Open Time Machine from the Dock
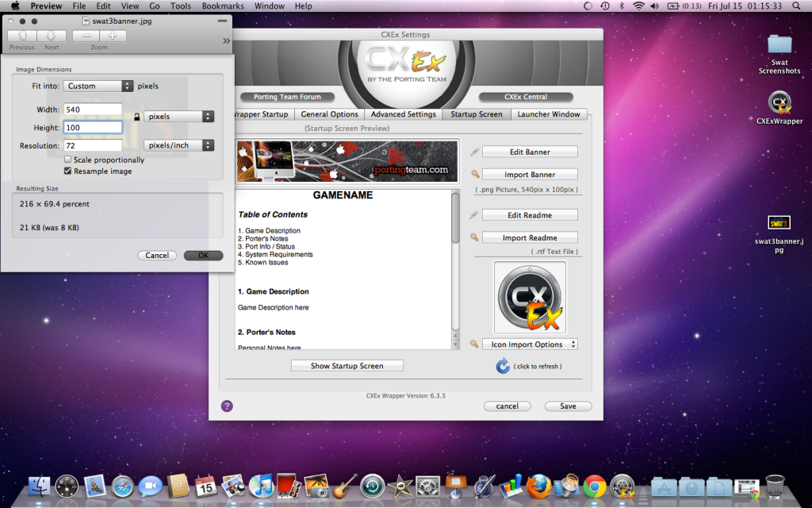 [x=373, y=487]
